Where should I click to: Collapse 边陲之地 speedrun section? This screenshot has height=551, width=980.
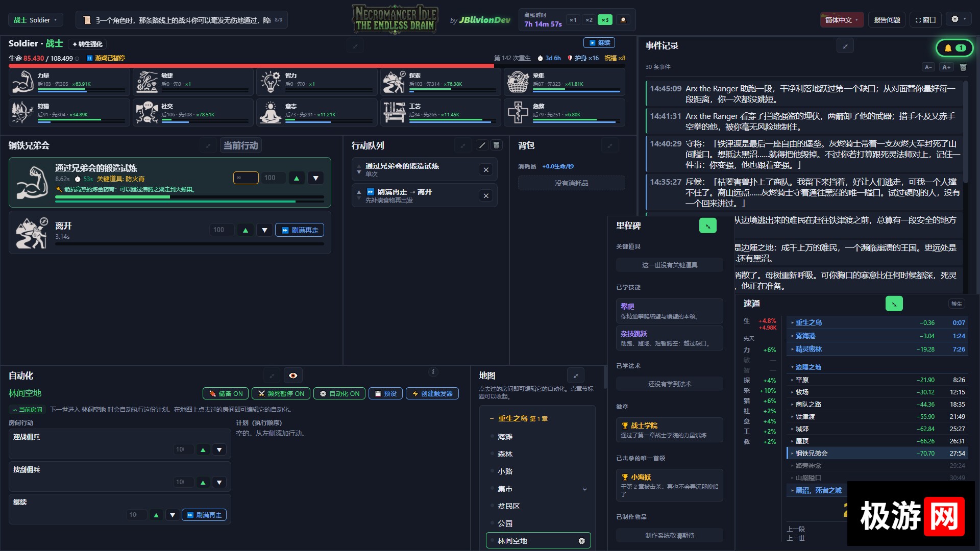tap(878, 367)
